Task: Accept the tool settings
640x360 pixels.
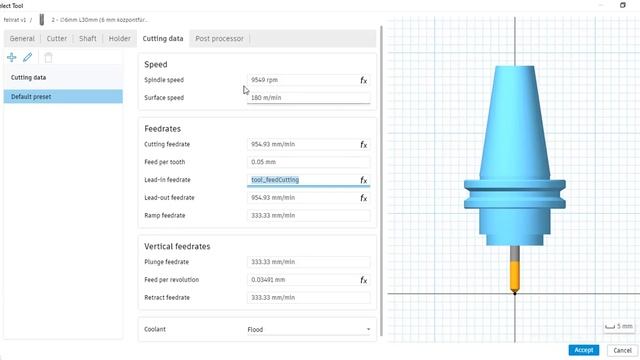Action: [x=584, y=350]
